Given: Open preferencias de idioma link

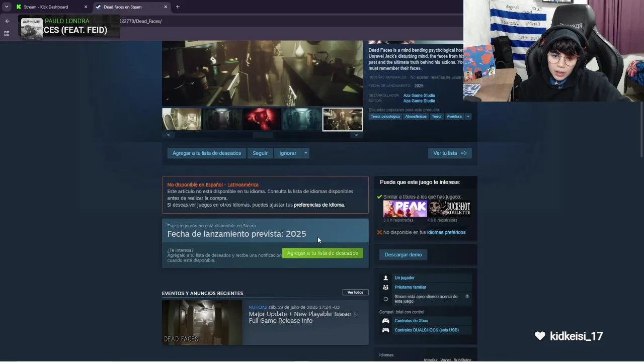Looking at the screenshot, I should coord(319,205).
